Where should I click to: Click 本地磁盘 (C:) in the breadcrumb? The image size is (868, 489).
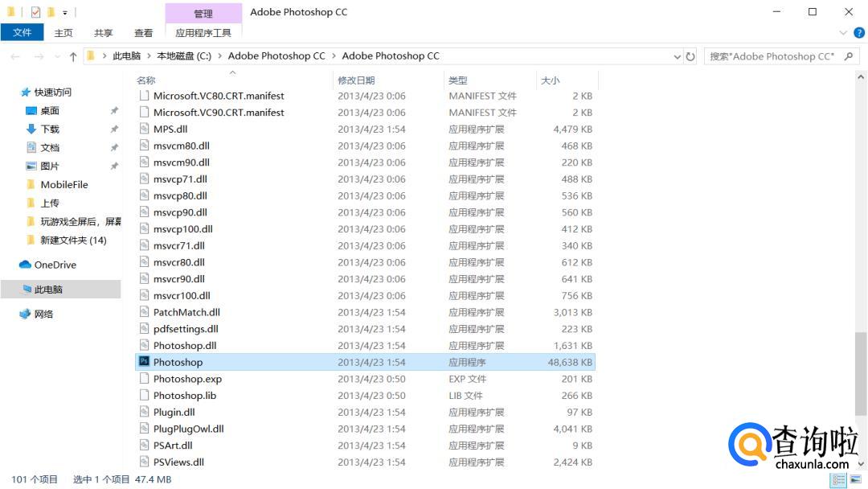(184, 56)
